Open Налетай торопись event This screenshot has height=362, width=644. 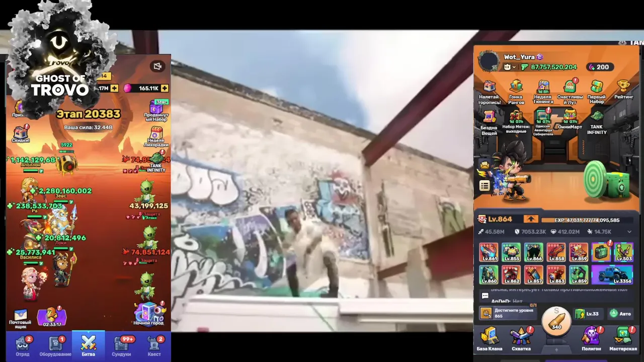(489, 93)
